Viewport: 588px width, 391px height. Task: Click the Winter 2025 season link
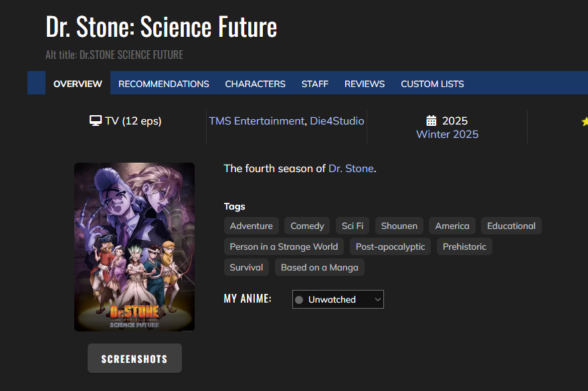(x=447, y=134)
